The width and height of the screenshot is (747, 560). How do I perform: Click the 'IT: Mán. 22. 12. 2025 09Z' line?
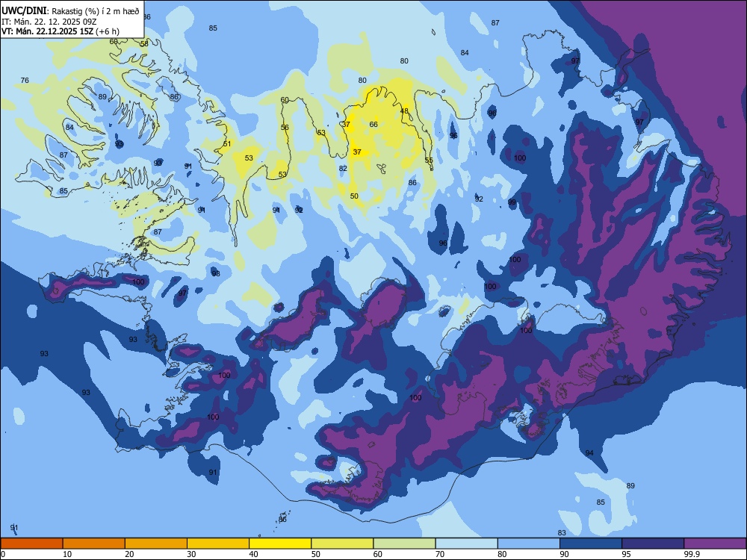(49, 22)
